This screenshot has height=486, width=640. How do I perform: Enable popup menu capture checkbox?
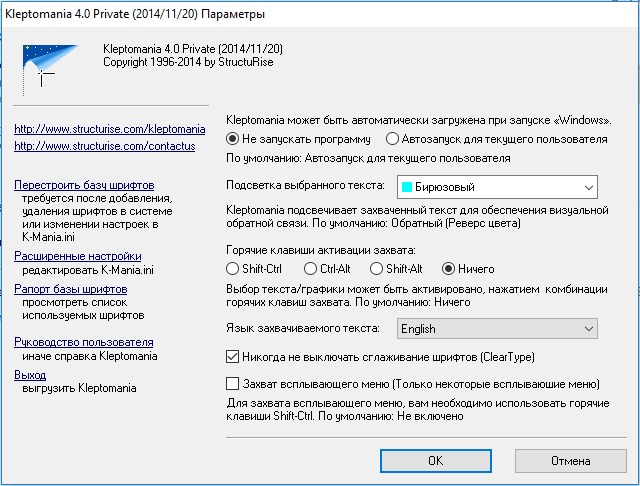pyautogui.click(x=234, y=383)
